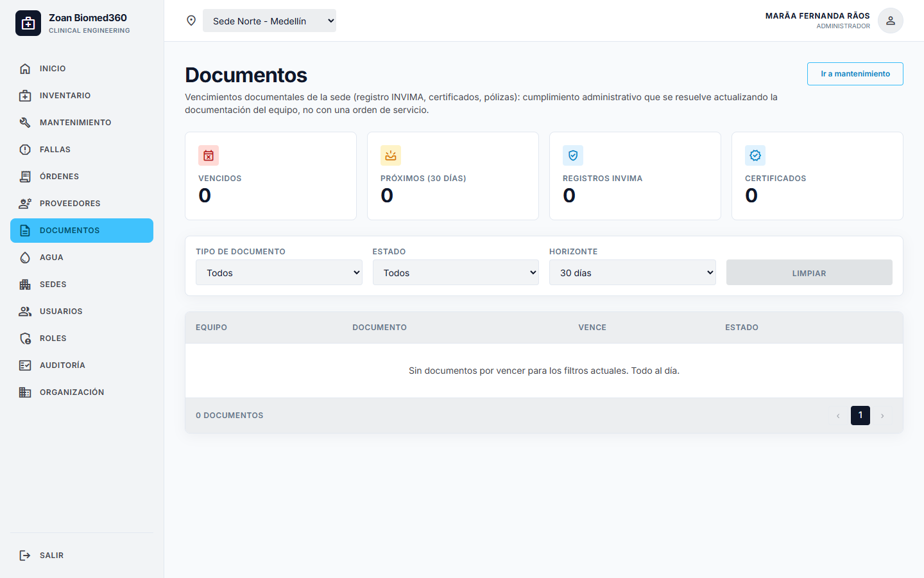Click the Certificados badge icon

point(755,155)
